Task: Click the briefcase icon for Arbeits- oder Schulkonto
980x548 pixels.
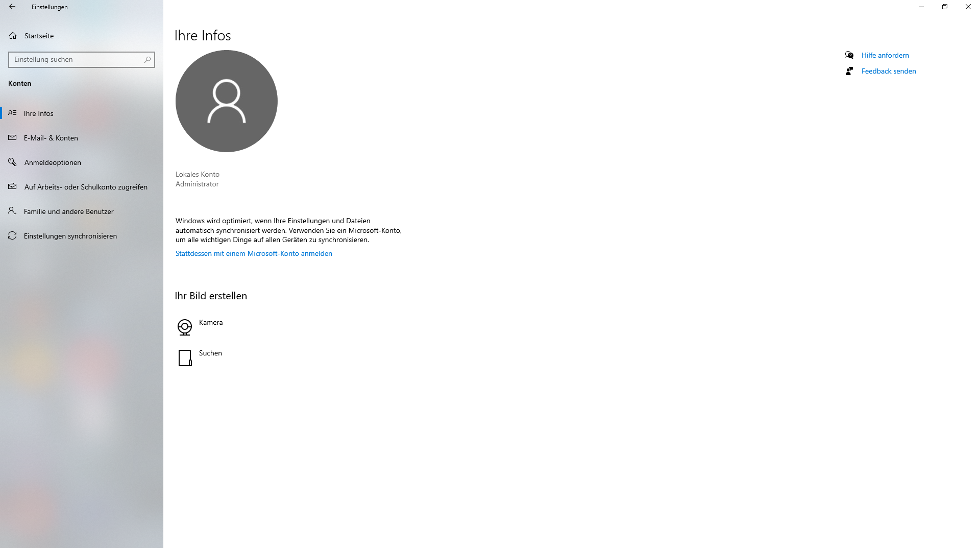Action: [12, 186]
